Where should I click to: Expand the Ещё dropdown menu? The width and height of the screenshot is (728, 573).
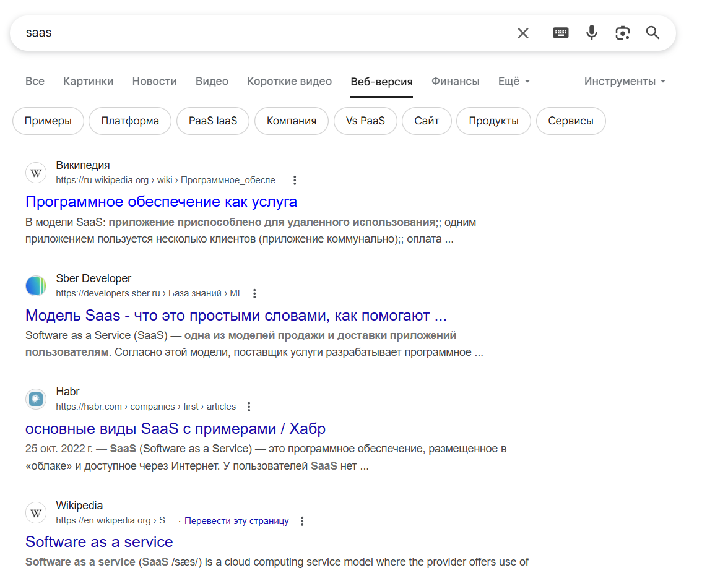pyautogui.click(x=514, y=81)
